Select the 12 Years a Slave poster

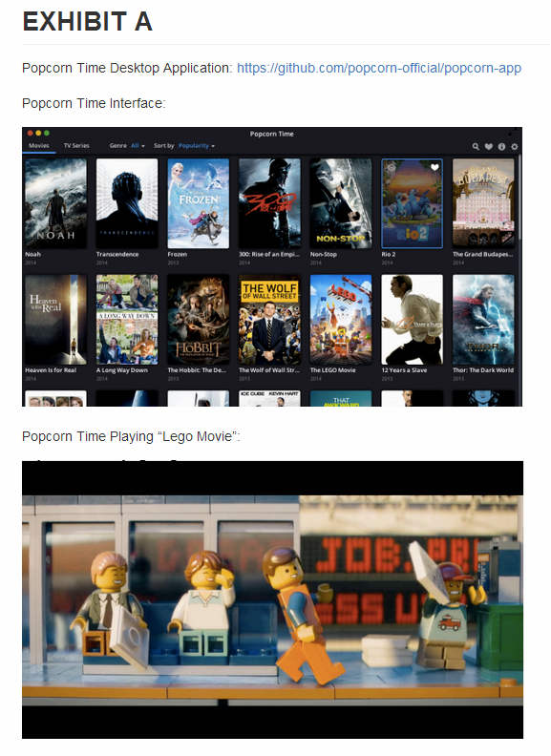(412, 319)
